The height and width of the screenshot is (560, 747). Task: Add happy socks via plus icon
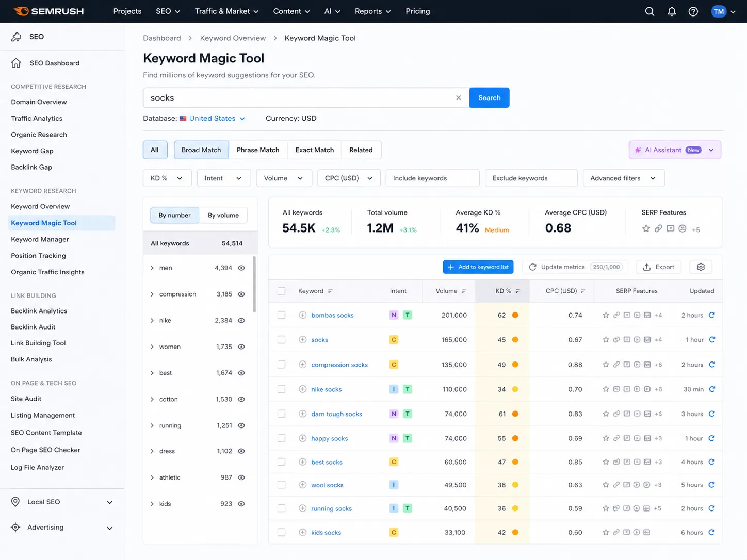click(x=303, y=438)
